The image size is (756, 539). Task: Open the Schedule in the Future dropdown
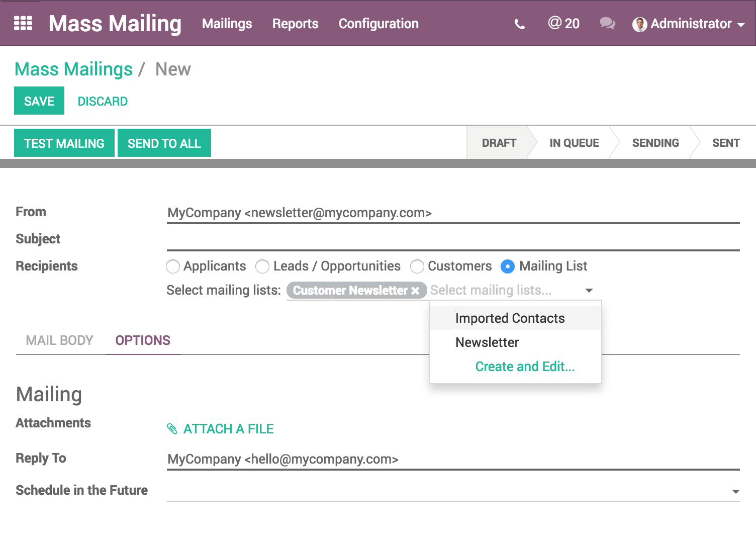[x=735, y=492]
